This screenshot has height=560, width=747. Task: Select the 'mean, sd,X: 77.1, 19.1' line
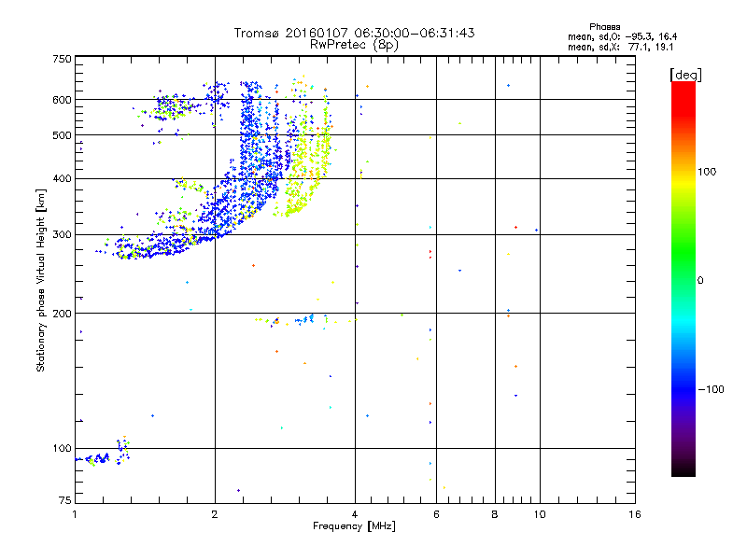[x=620, y=47]
